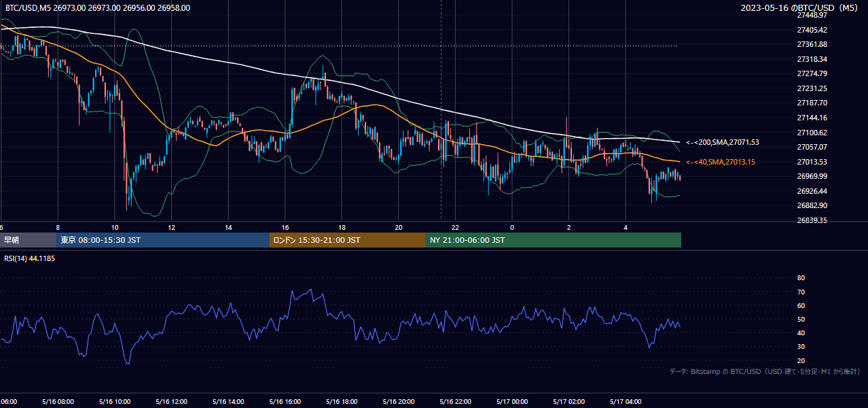The image size is (868, 408).
Task: Click the BTC/USD,M5 OHLC title text
Action: [x=98, y=8]
